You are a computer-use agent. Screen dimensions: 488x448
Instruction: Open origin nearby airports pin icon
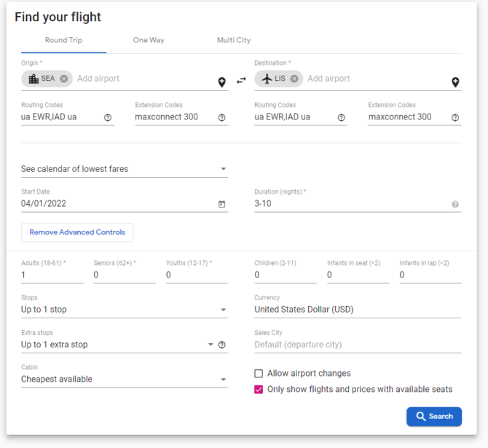pyautogui.click(x=221, y=82)
